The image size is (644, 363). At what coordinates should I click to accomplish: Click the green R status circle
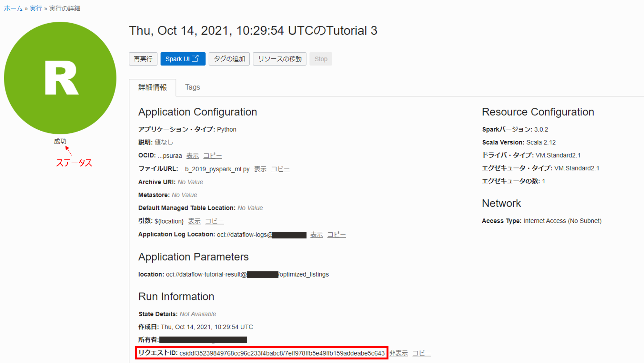tap(60, 78)
